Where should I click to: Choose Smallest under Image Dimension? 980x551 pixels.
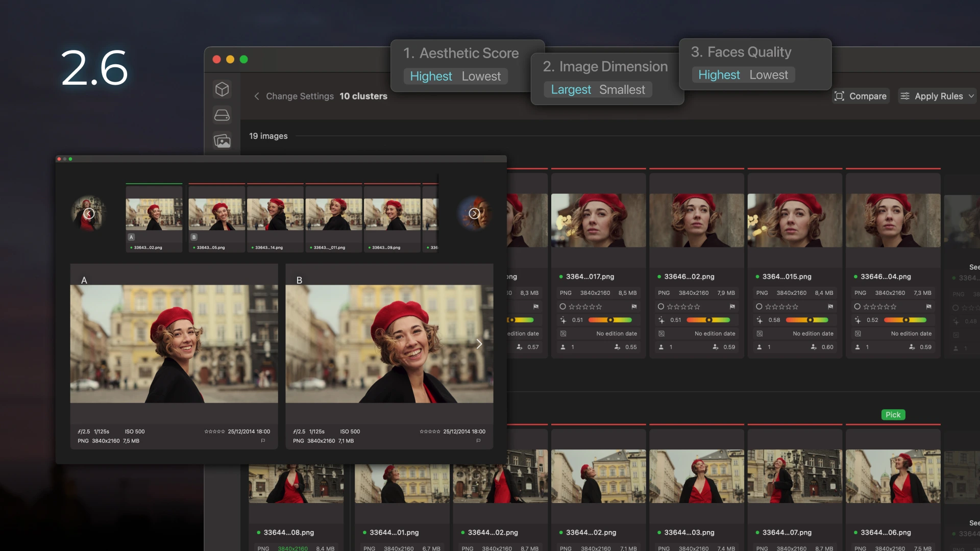(622, 89)
